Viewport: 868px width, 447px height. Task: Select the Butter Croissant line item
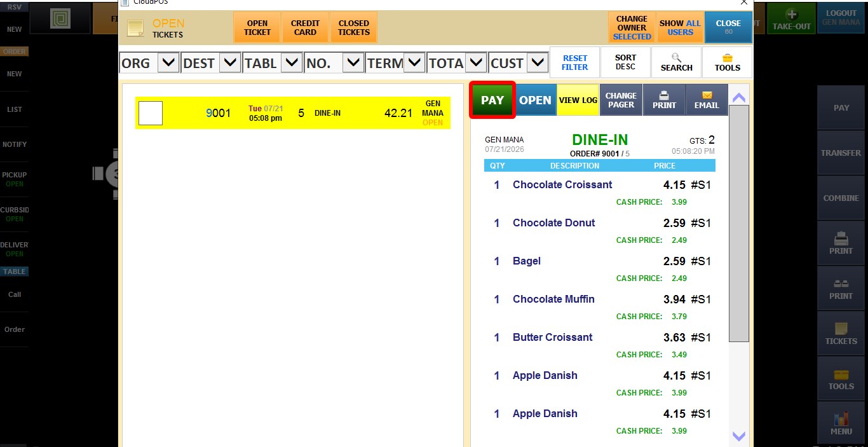click(x=599, y=338)
